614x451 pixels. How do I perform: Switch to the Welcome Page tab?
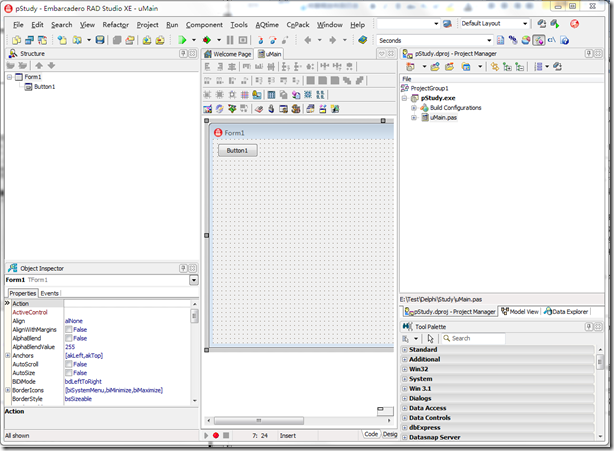click(228, 54)
